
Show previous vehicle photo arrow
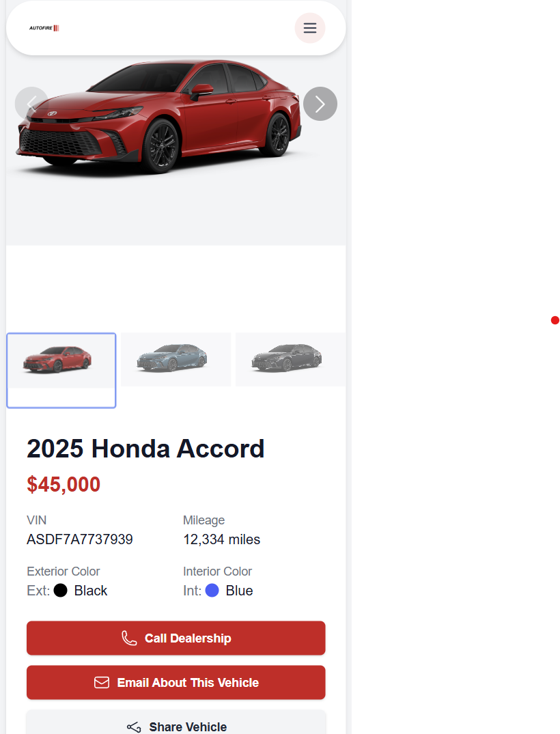31,104
